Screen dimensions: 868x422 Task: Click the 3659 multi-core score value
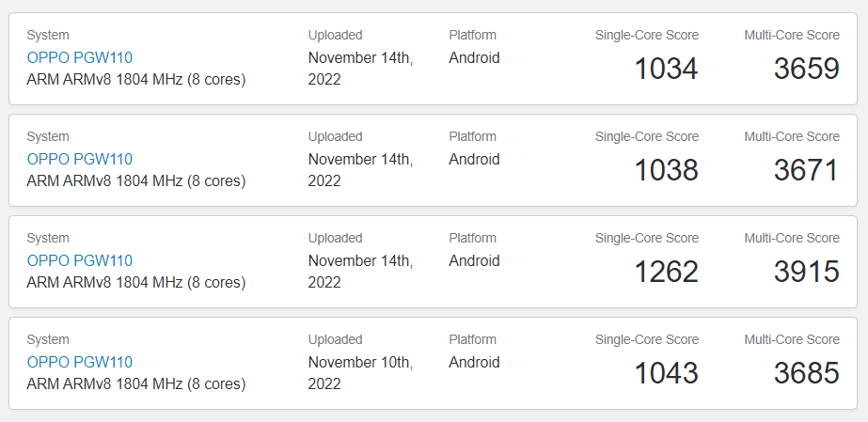coord(807,69)
